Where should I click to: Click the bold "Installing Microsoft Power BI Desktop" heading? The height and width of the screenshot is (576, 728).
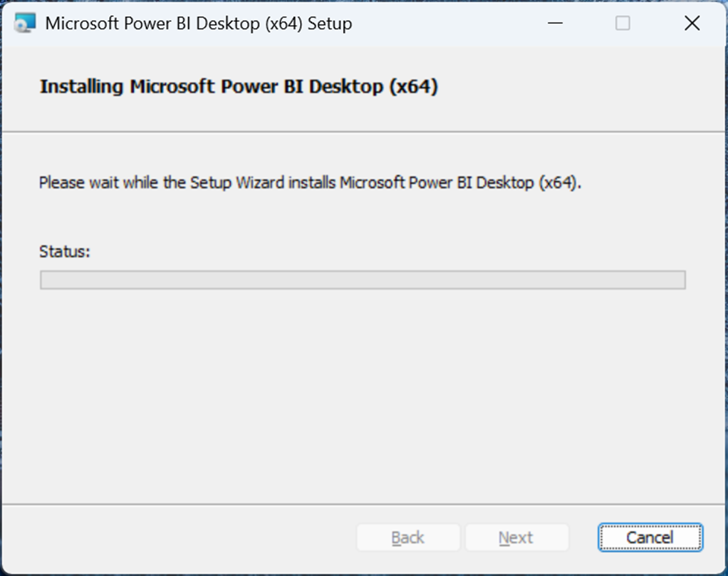[239, 86]
